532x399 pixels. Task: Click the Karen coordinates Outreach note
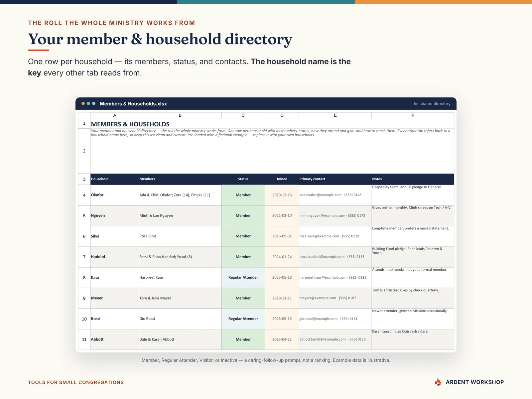pyautogui.click(x=413, y=339)
